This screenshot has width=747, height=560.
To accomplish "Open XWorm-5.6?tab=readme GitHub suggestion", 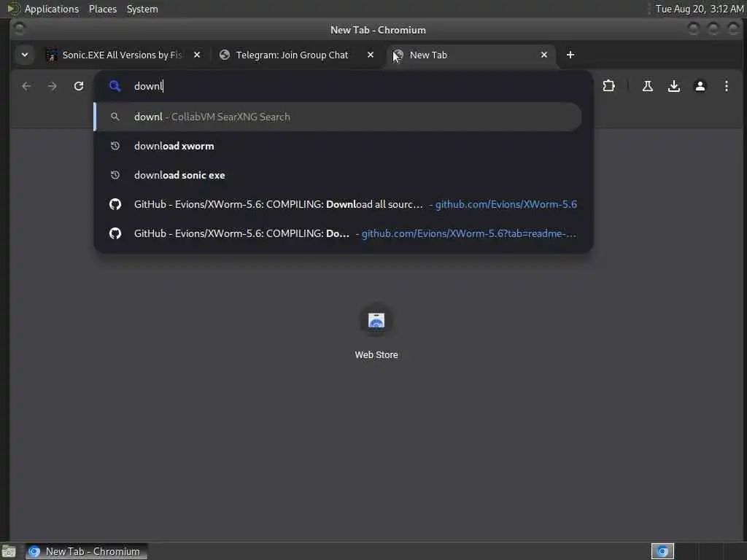I will coord(338,233).
